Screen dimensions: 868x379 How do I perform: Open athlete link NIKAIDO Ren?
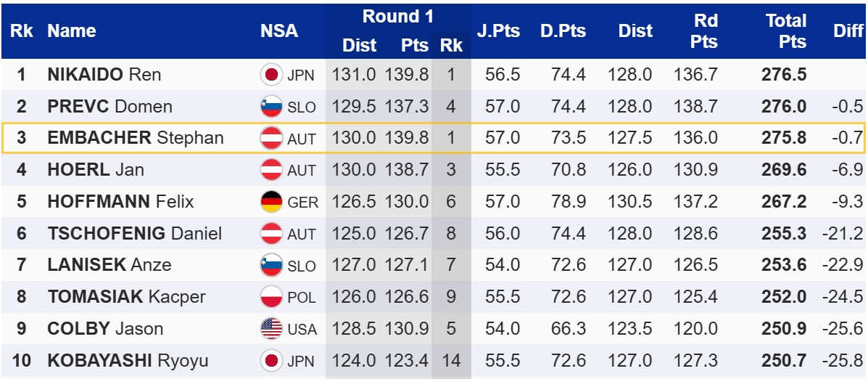[104, 75]
